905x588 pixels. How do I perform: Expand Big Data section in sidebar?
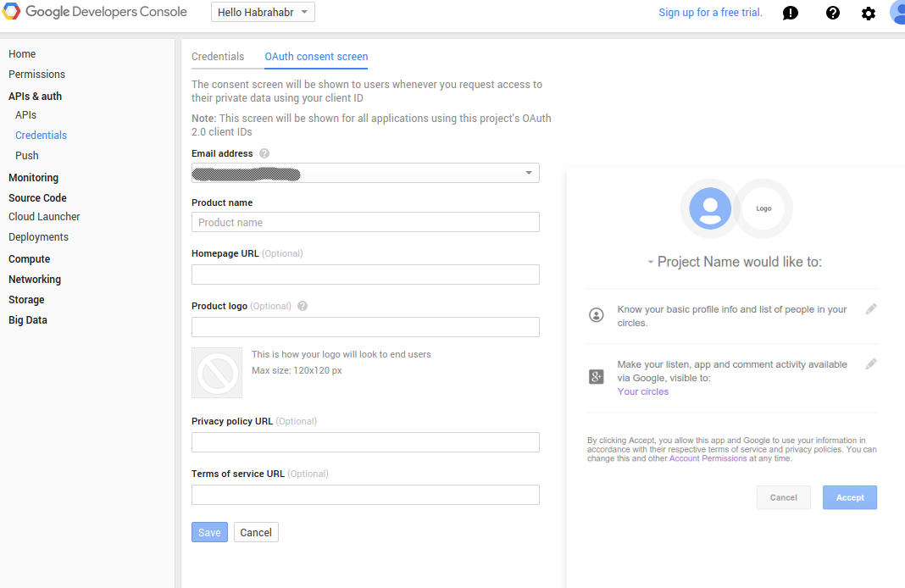(28, 320)
